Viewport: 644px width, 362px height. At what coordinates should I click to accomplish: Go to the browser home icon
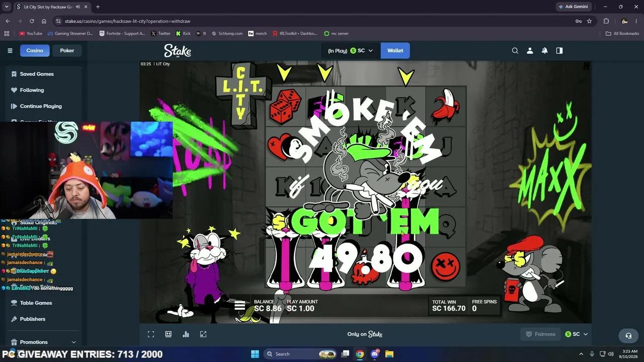coord(44,21)
